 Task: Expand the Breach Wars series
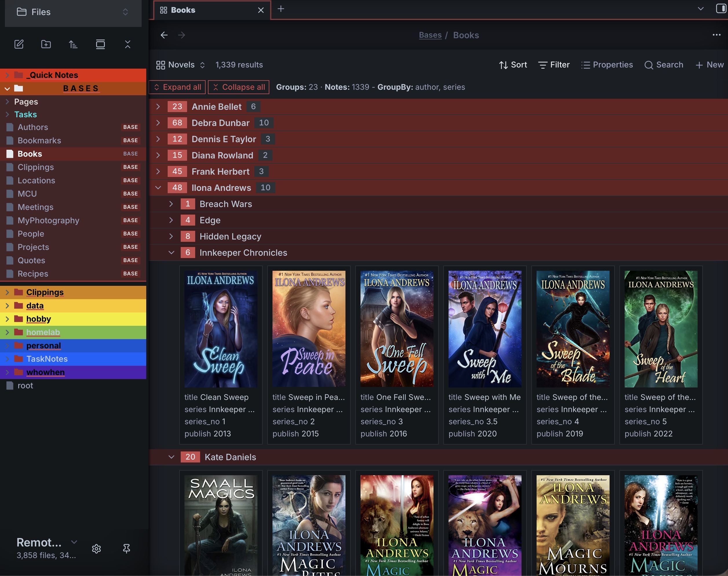click(x=171, y=204)
